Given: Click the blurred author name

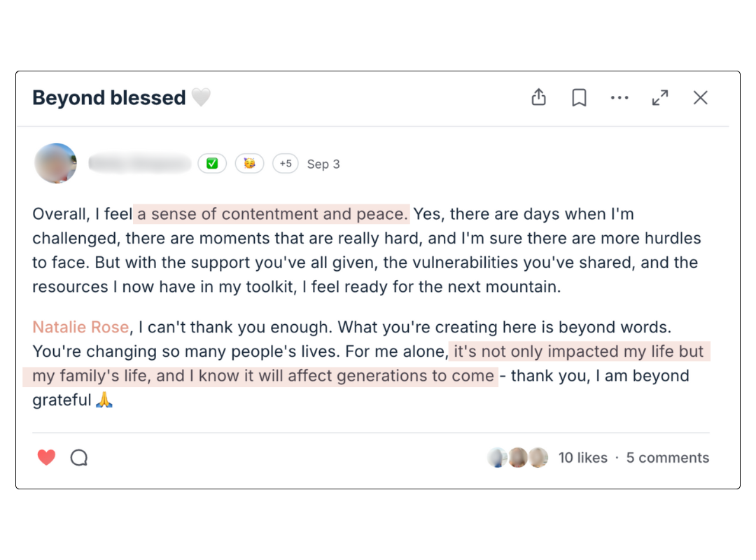Looking at the screenshot, I should [140, 164].
